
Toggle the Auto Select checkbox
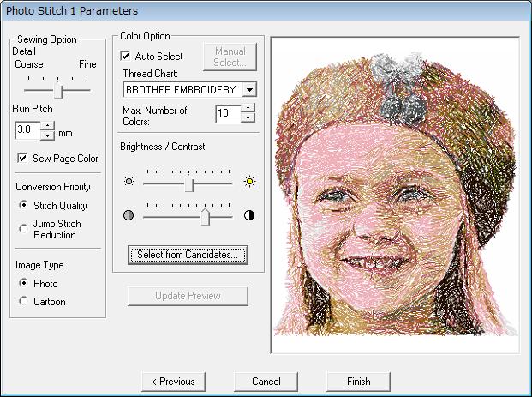click(x=125, y=56)
